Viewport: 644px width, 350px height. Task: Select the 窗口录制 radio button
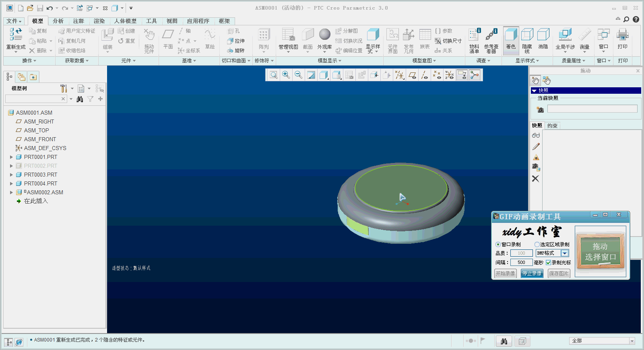coord(498,244)
